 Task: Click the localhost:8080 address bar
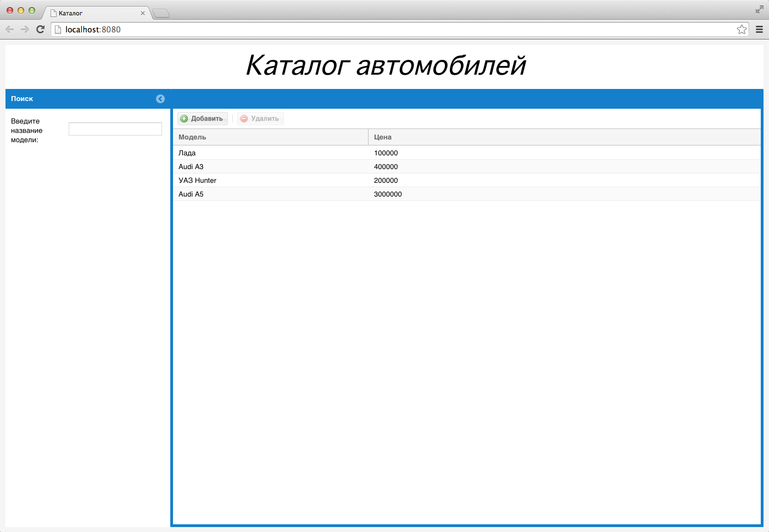(384, 30)
